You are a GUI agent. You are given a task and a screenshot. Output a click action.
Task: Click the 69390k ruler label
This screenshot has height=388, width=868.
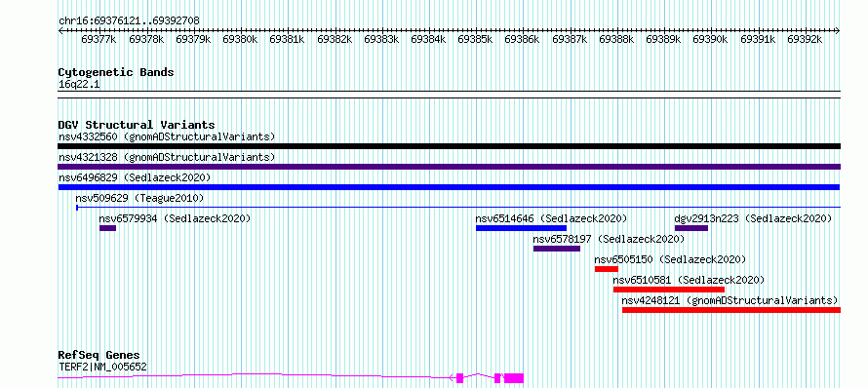[711, 40]
